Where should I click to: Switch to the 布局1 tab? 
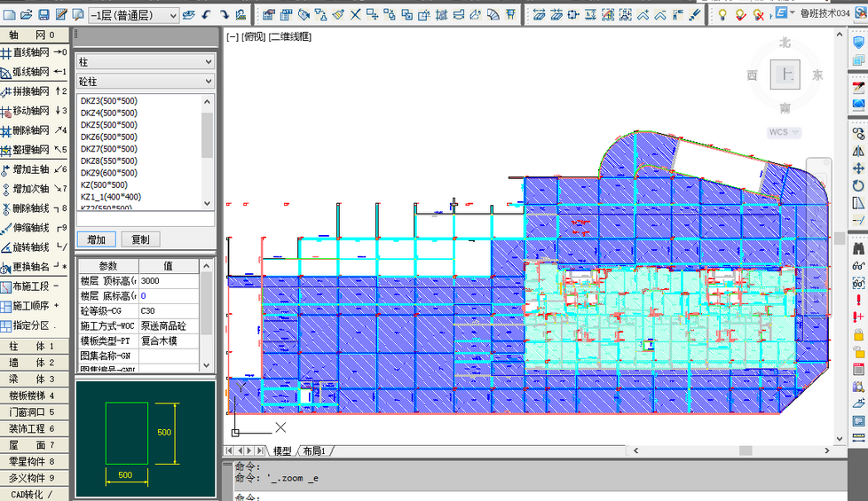[314, 451]
